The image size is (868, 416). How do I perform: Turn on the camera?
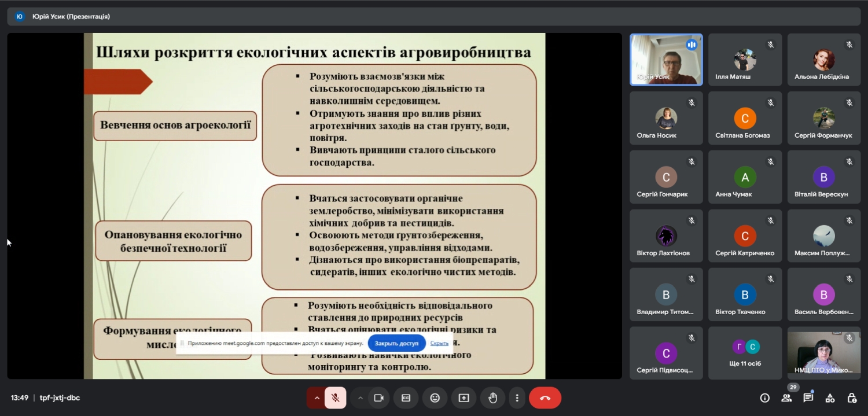[379, 398]
